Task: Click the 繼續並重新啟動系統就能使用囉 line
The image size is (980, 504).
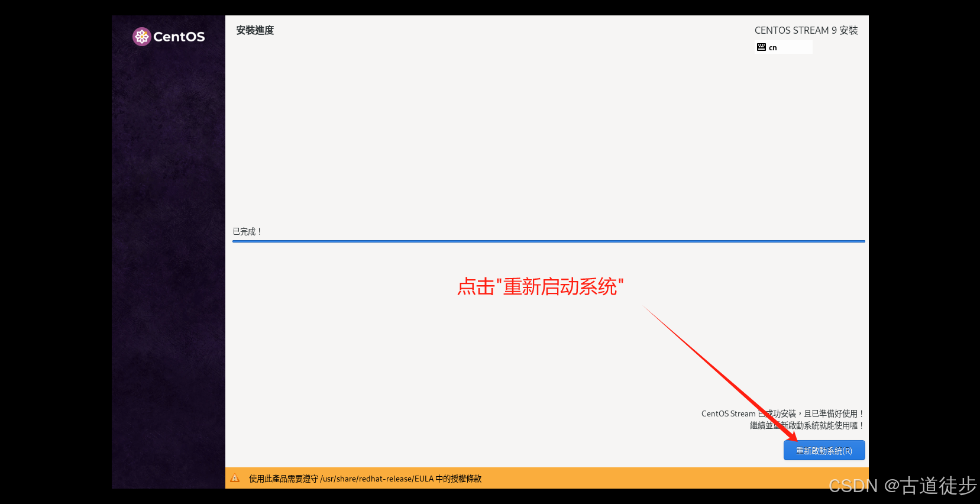Action: tap(807, 425)
